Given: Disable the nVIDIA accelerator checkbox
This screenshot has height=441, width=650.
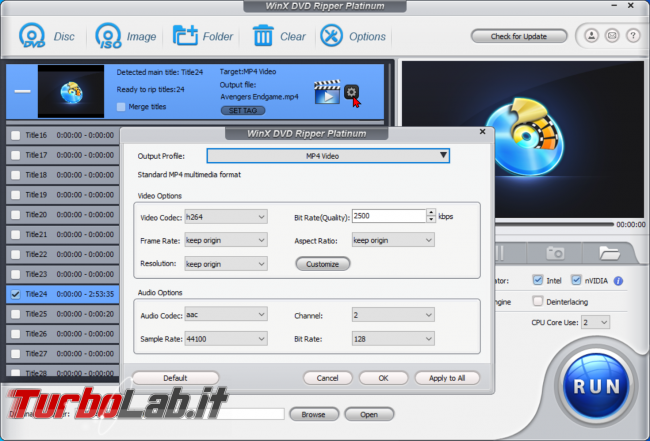Looking at the screenshot, I should 576,280.
